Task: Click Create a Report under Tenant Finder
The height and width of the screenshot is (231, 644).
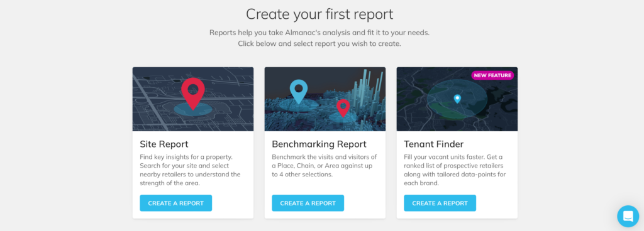Action: [440, 203]
